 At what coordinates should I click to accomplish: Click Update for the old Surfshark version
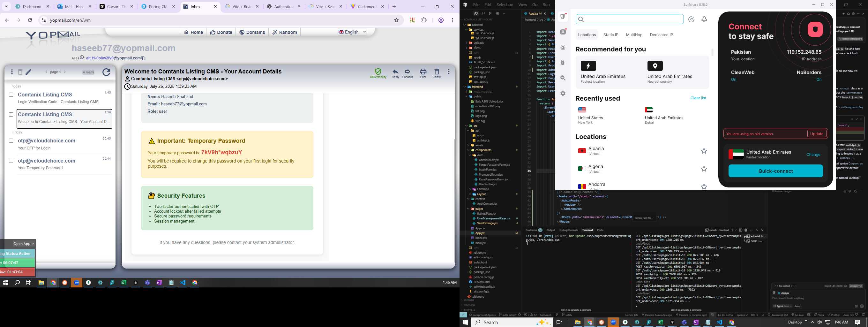pos(816,133)
